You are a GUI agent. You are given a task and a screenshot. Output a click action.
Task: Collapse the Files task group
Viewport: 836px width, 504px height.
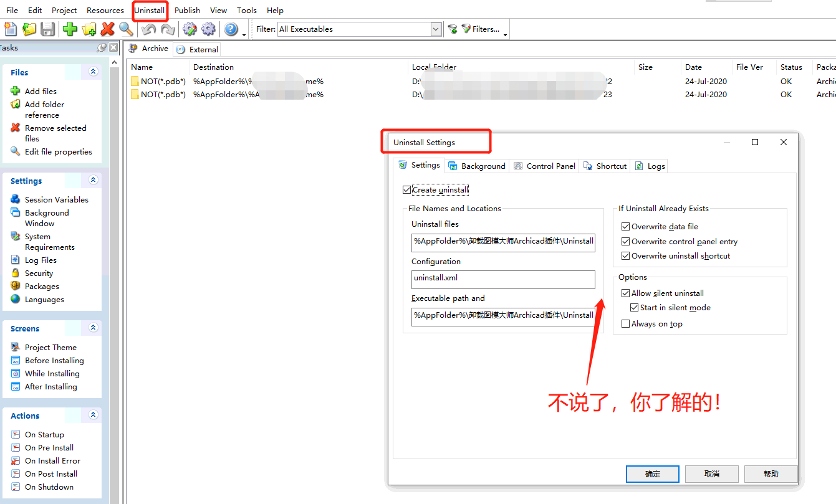tap(94, 72)
